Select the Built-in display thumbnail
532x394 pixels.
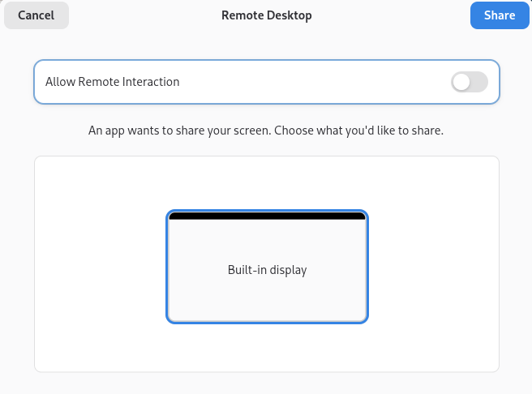[x=267, y=268]
